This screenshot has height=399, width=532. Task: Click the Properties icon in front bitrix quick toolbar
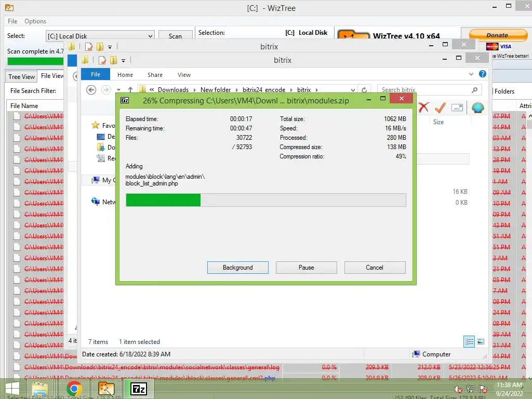tap(102, 60)
